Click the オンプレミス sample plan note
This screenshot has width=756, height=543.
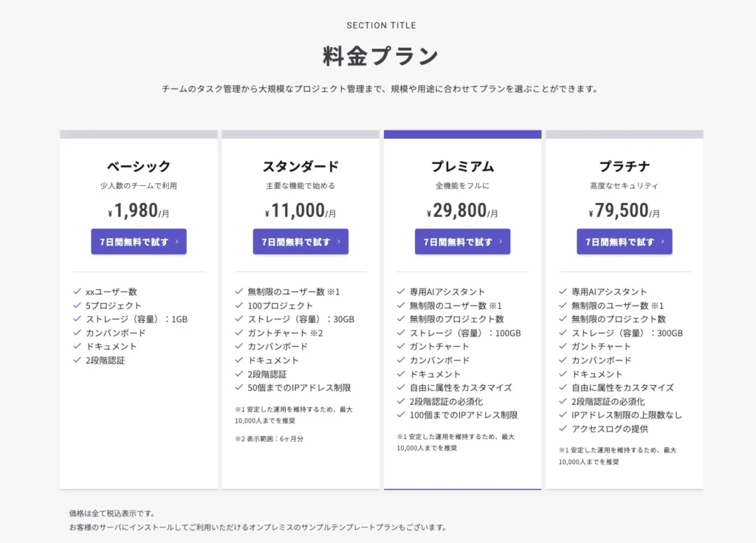[258, 527]
